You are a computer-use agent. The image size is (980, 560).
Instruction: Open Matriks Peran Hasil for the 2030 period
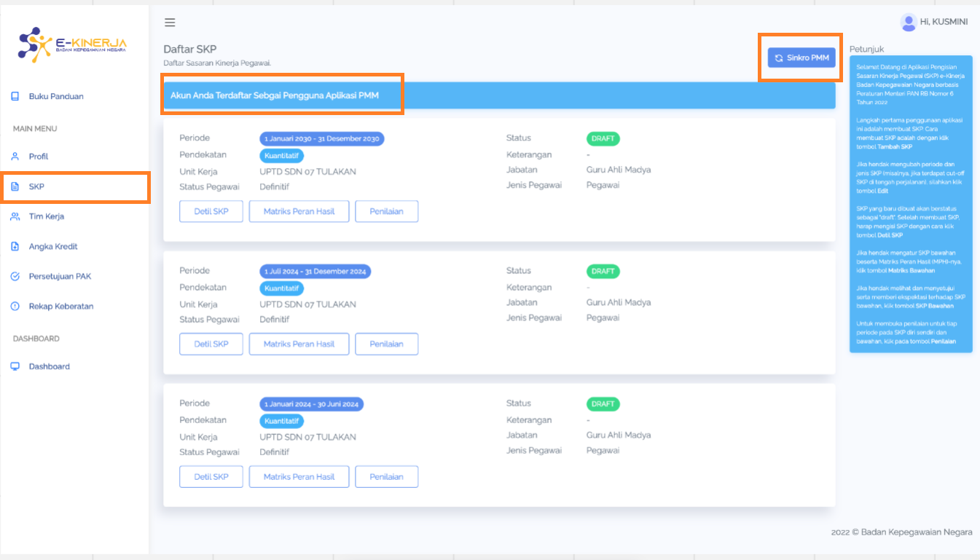tap(299, 211)
